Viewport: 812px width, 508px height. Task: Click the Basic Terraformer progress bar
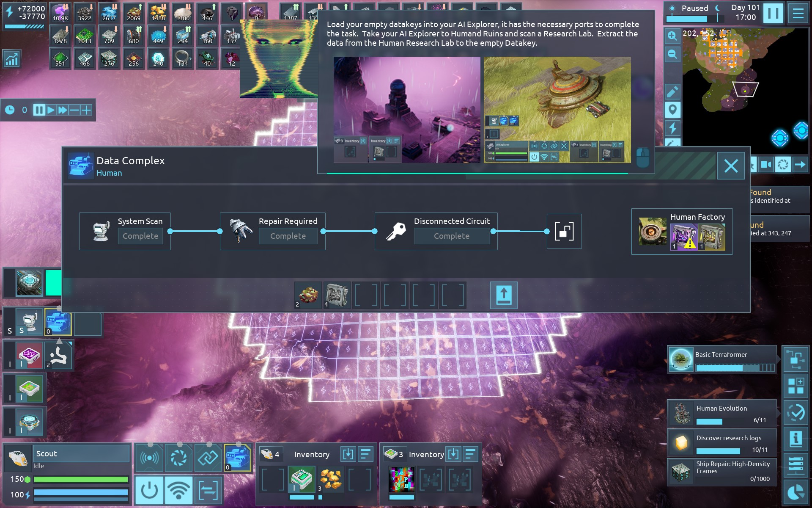coord(735,367)
